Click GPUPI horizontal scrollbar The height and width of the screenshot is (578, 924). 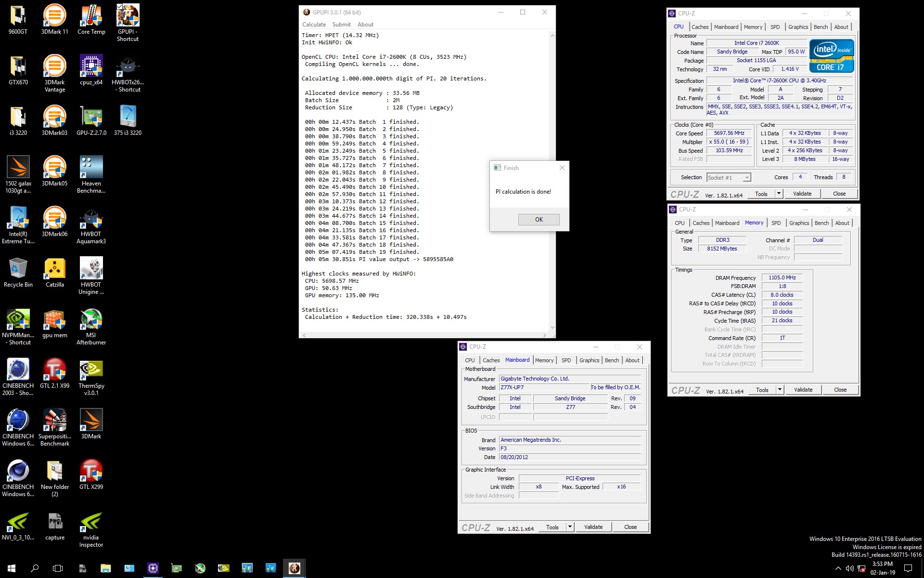[424, 335]
